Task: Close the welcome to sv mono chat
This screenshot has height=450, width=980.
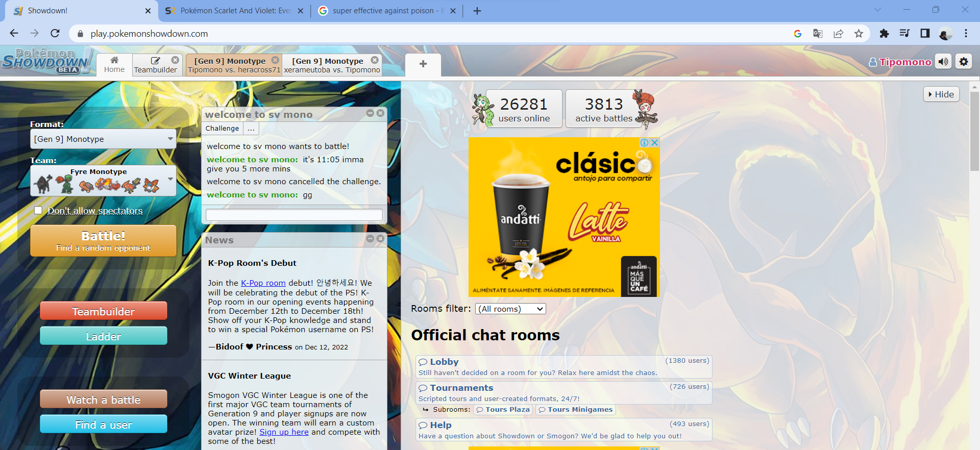Action: 380,113
